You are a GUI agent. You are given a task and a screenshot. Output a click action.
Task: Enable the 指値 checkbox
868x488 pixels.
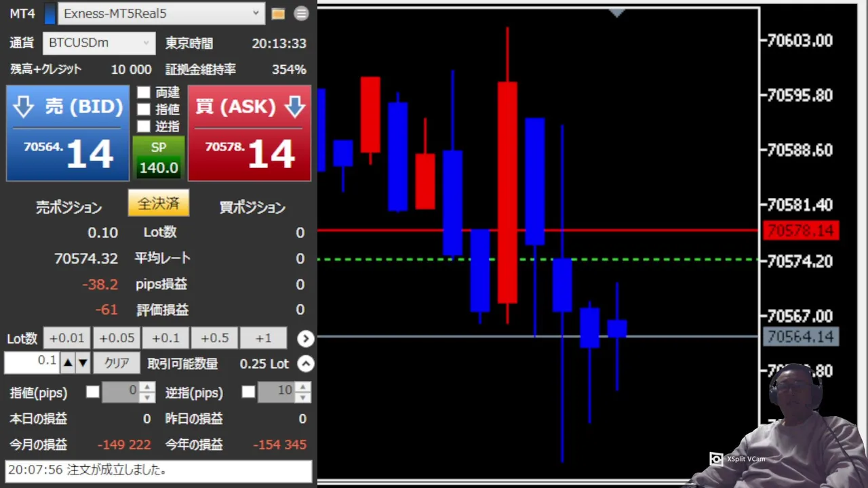[143, 109]
